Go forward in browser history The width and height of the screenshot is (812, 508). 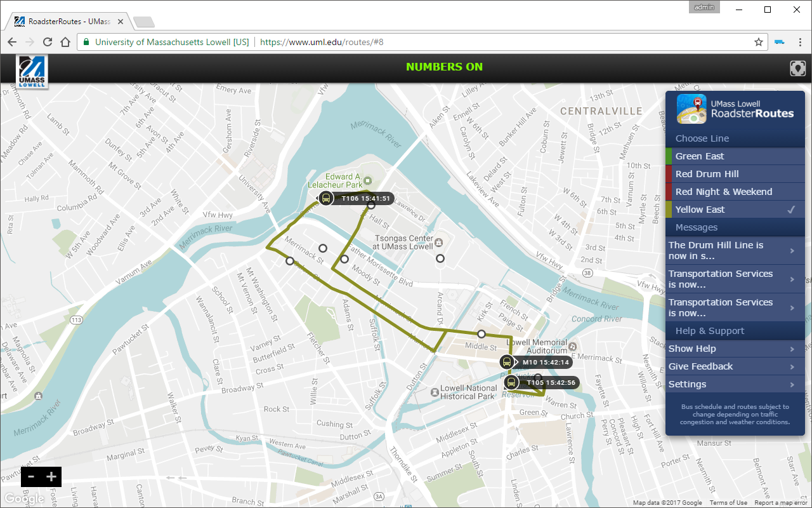click(30, 42)
